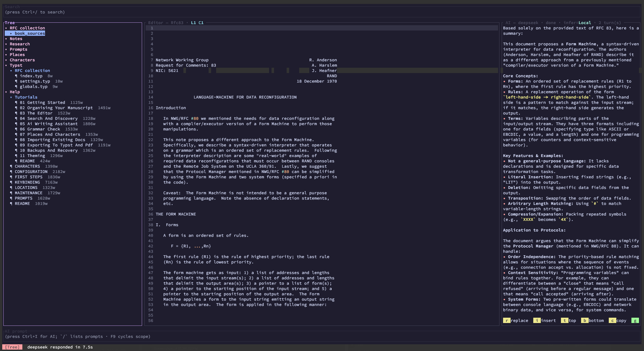Open 11 Theming document icon

[x=16, y=156]
